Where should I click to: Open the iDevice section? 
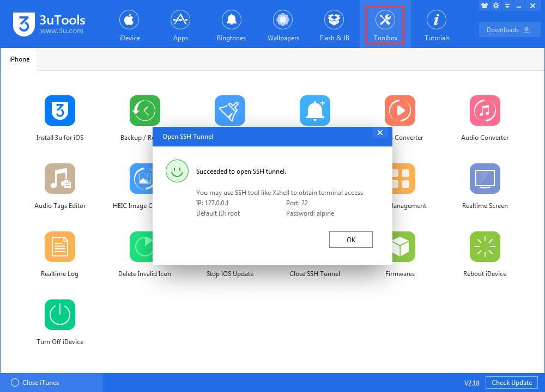click(x=129, y=25)
